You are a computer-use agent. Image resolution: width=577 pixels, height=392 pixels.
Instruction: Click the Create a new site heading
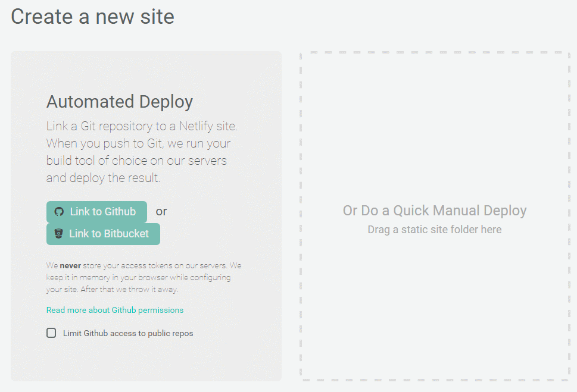tap(92, 17)
